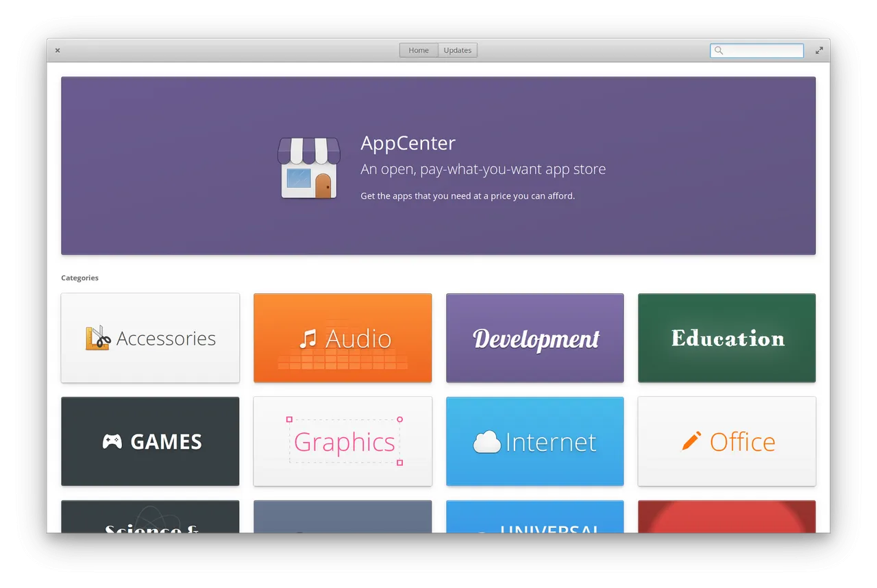Open the Education category
The image size is (877, 588).
[x=727, y=338]
